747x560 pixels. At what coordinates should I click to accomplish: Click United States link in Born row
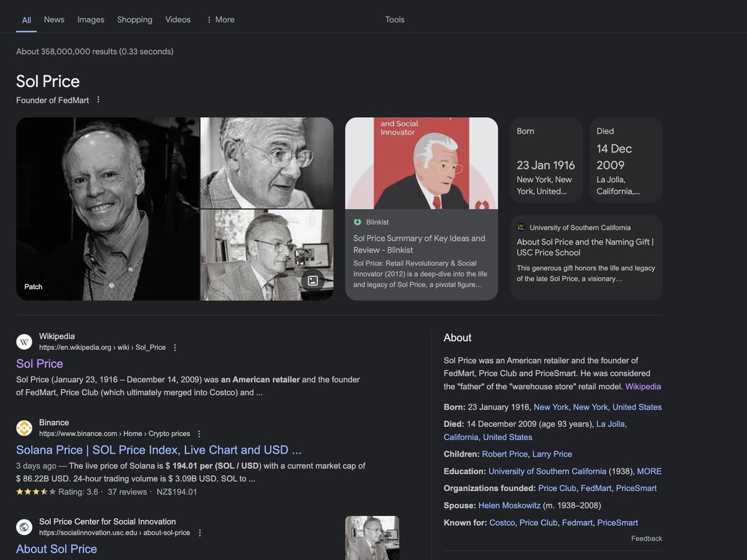click(637, 407)
